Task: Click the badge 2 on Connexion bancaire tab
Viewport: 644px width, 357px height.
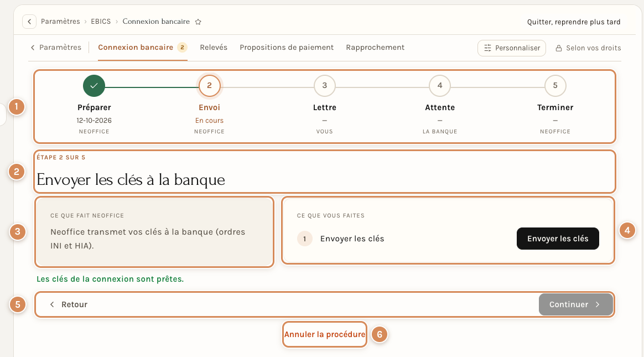Action: pyautogui.click(x=183, y=47)
